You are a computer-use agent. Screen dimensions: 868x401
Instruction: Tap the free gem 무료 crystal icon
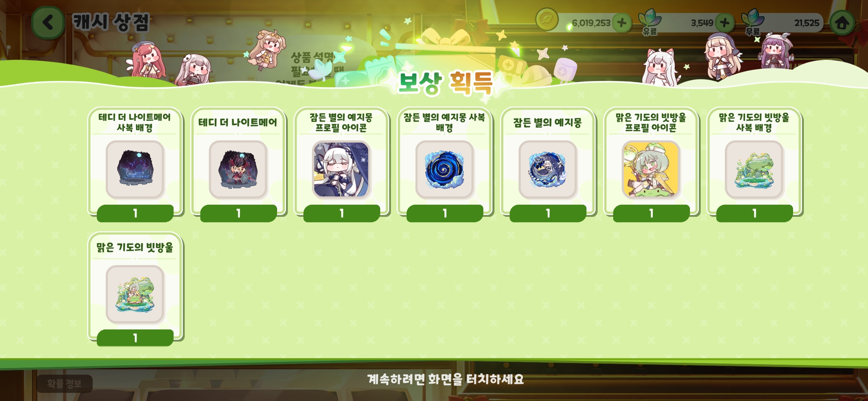[x=753, y=22]
